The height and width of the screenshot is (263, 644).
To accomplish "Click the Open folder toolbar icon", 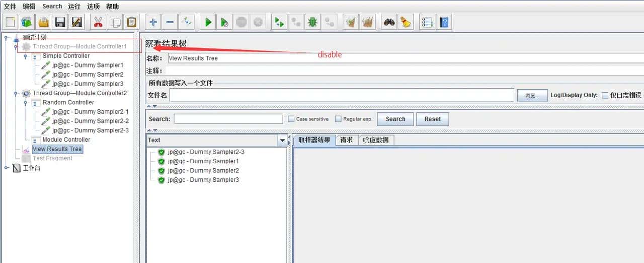I will 44,22.
